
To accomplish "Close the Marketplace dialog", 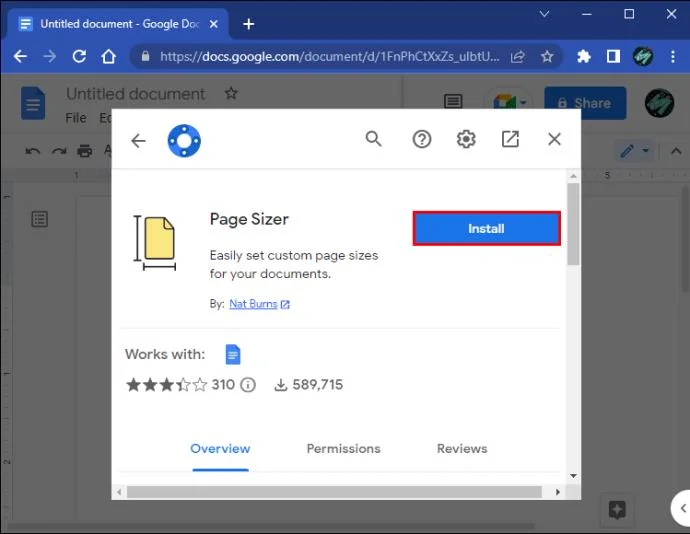I will [x=554, y=139].
